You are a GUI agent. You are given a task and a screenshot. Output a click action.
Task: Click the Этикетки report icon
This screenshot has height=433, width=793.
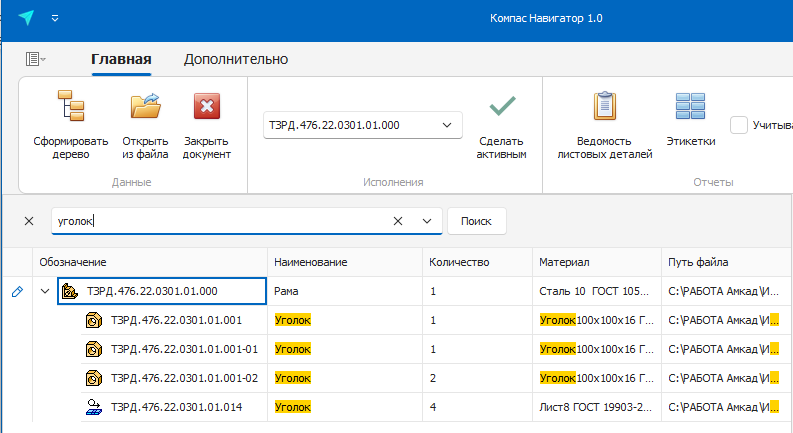pos(690,106)
